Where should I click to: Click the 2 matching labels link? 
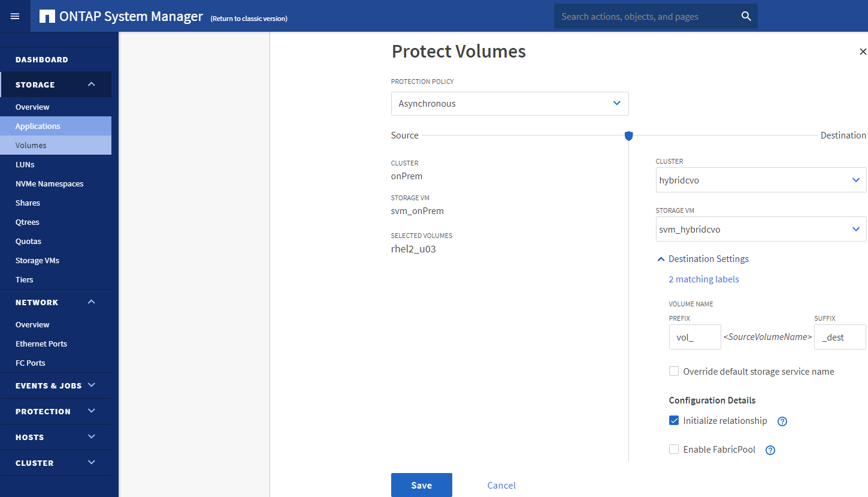(703, 279)
